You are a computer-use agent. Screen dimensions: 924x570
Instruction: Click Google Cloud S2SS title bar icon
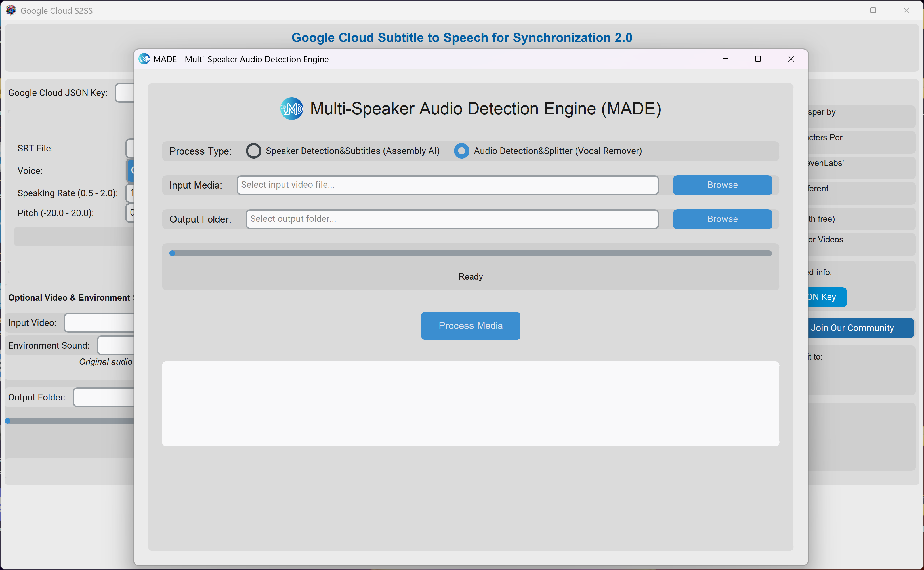click(x=11, y=10)
